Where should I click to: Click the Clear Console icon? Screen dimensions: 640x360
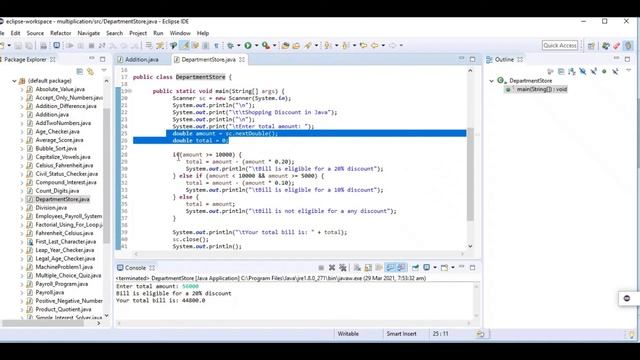[357, 268]
